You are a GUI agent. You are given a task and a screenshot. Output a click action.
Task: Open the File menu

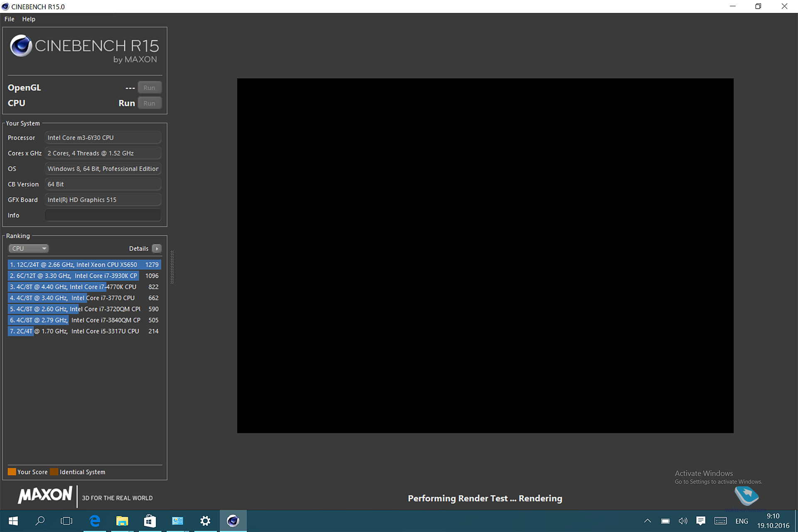tap(9, 19)
